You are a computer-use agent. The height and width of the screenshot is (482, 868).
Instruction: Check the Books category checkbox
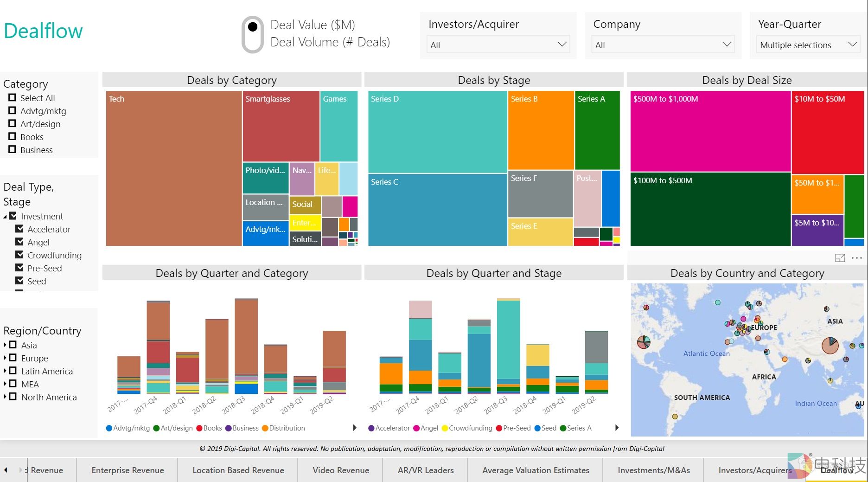pyautogui.click(x=13, y=136)
